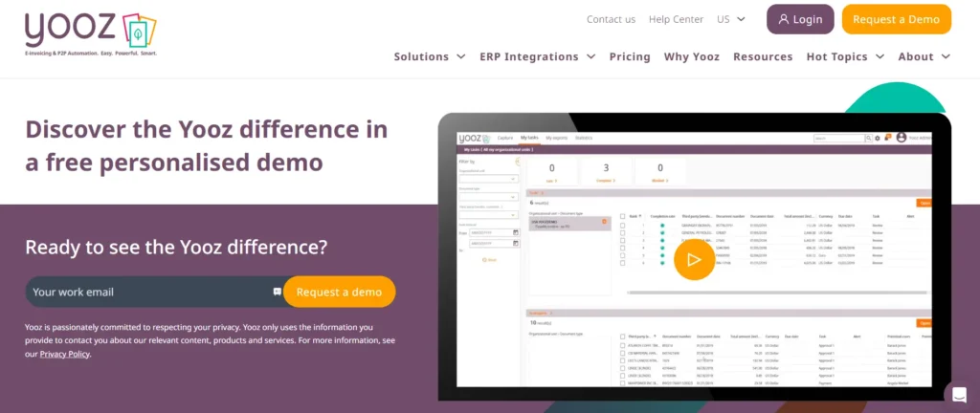The image size is (980, 413).
Task: Expand the About menu
Action: pos(924,56)
